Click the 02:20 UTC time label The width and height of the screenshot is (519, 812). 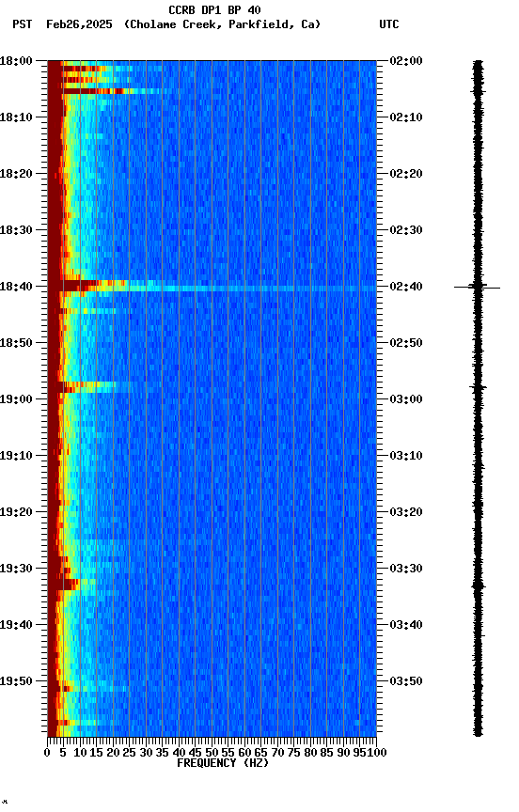406,174
